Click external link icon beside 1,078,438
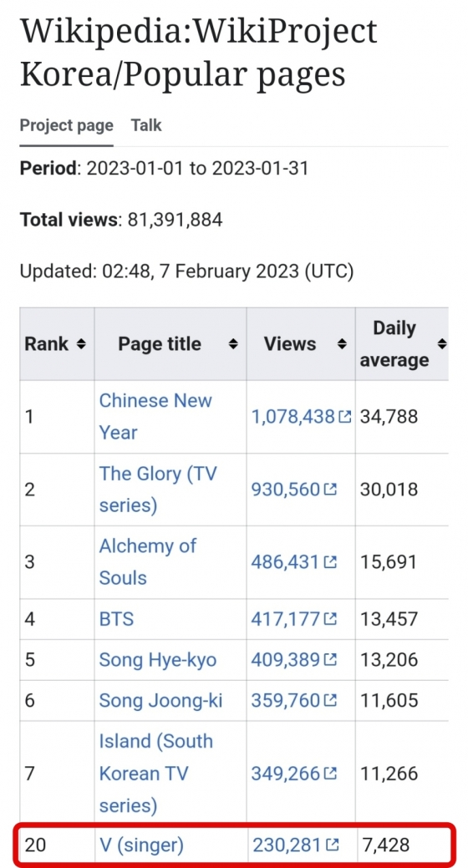468x868 pixels. tap(345, 416)
